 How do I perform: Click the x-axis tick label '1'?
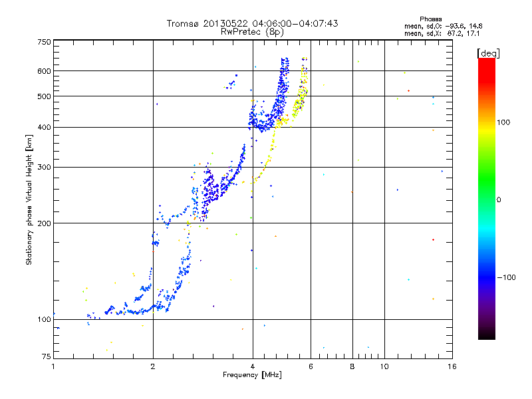click(x=53, y=366)
